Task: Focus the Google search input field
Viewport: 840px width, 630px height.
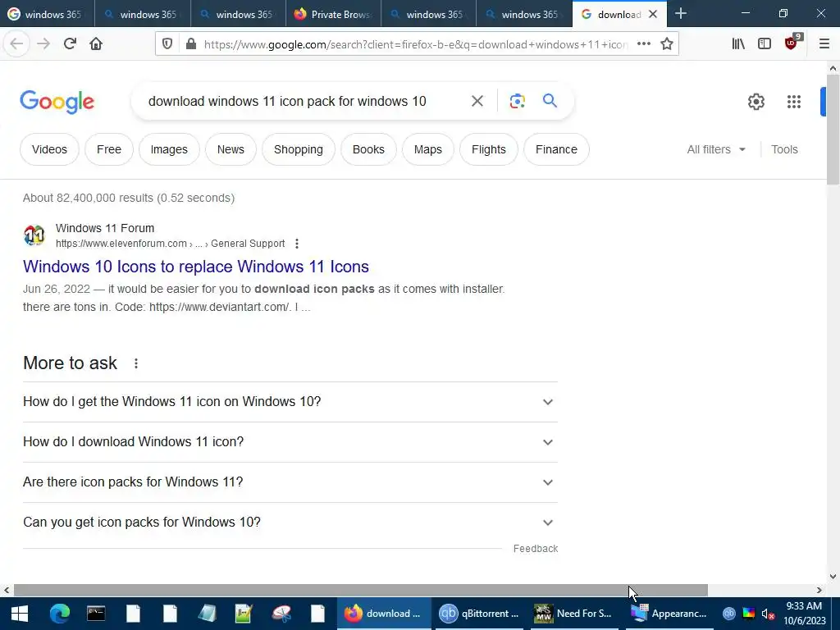Action: coord(305,101)
